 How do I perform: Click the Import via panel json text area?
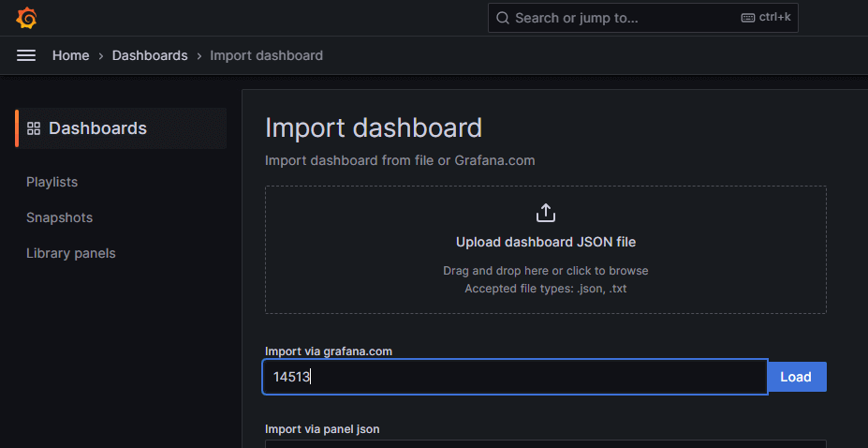pos(545,443)
